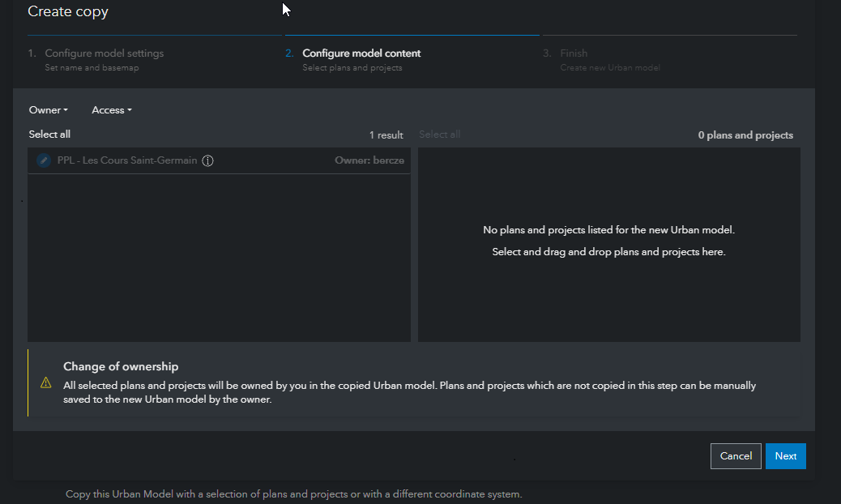Click the Copy this Urban Model link
Image resolution: width=841 pixels, height=504 pixels.
[294, 493]
